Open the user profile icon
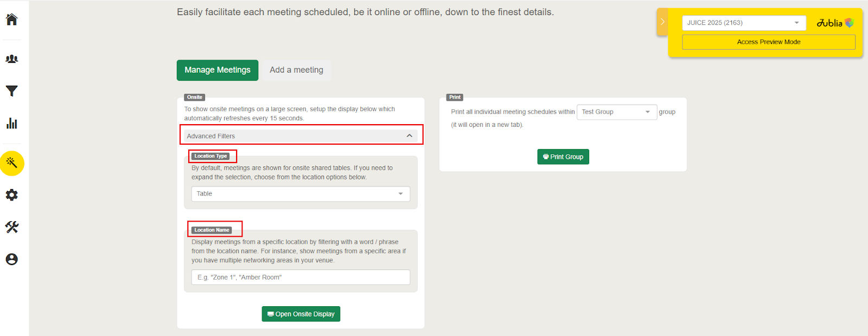Screen dimensions: 868x336 click(12, 259)
